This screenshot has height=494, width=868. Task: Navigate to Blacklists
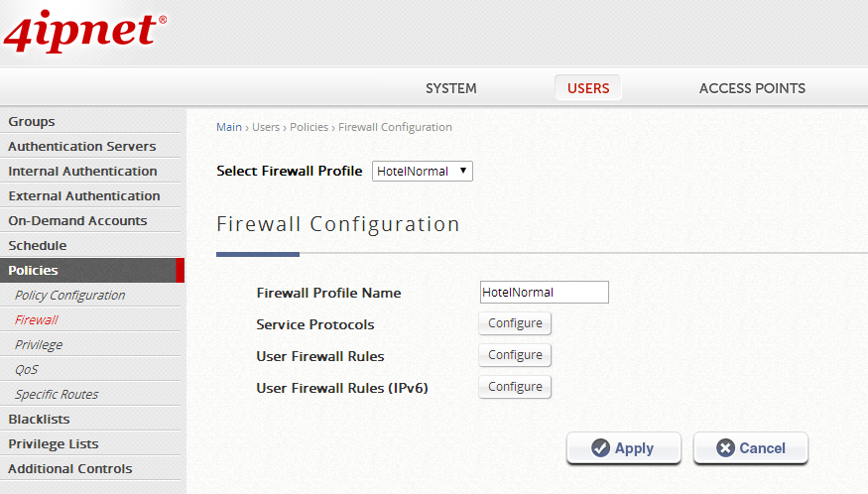[39, 420]
